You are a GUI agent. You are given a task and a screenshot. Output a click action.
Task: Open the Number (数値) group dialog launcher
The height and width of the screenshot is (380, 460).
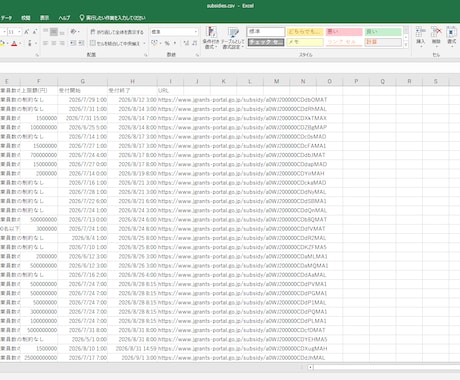(x=197, y=55)
